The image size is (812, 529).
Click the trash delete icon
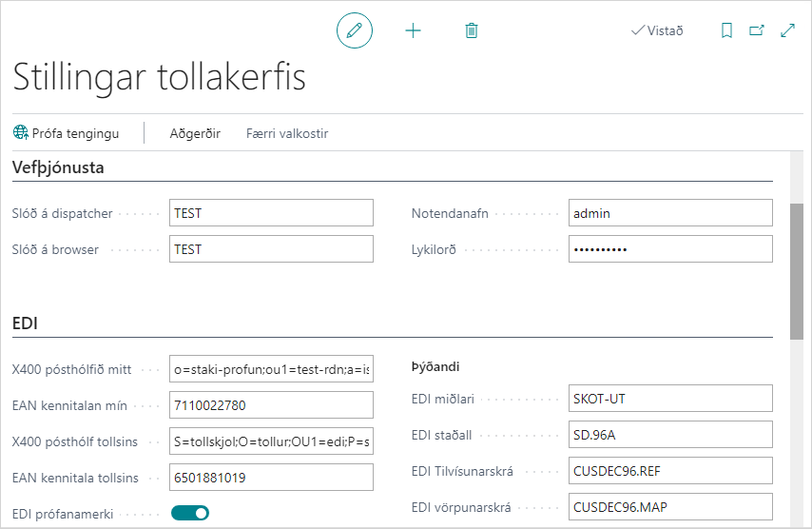pos(471,30)
